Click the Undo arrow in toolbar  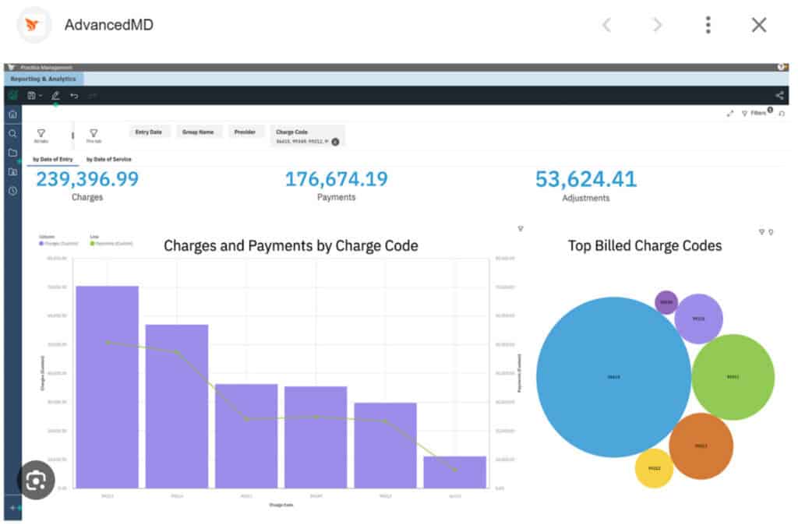74,96
